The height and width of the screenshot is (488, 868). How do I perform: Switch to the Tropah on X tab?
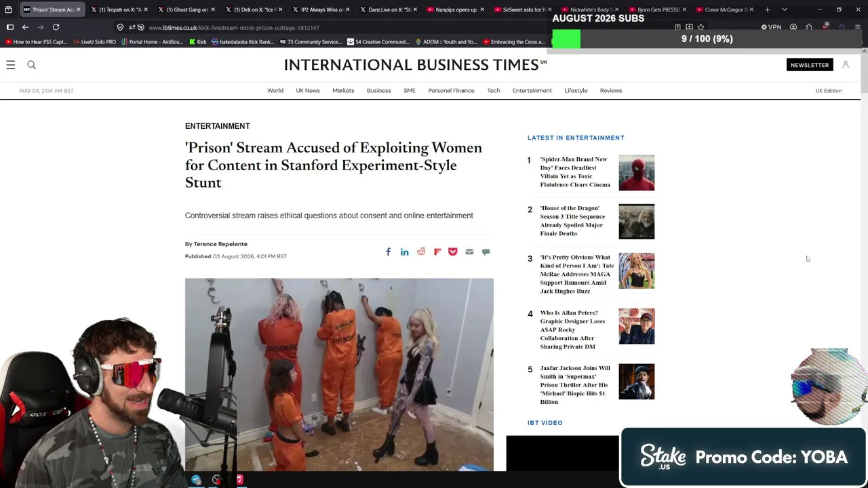coord(119,9)
